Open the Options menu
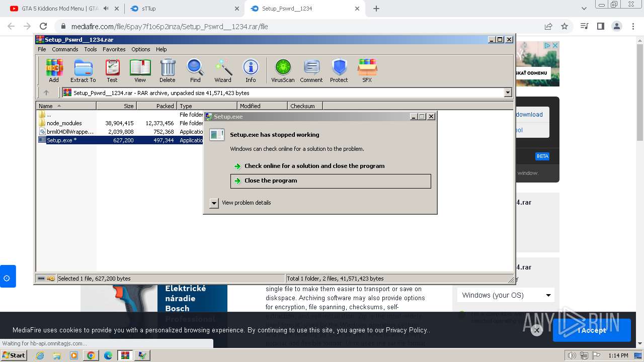 point(141,49)
